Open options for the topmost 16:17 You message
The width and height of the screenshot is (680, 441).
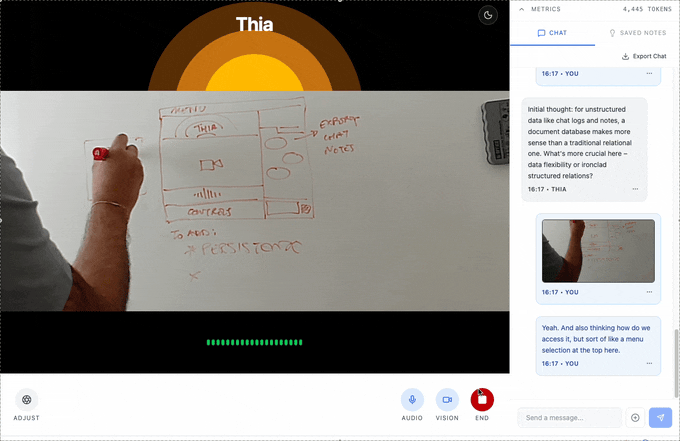(x=649, y=74)
